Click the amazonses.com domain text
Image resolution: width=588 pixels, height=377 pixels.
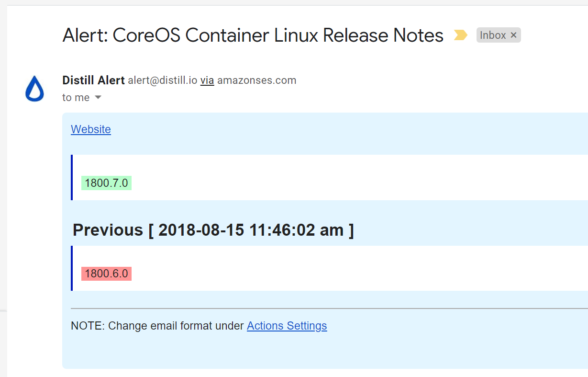tap(256, 80)
